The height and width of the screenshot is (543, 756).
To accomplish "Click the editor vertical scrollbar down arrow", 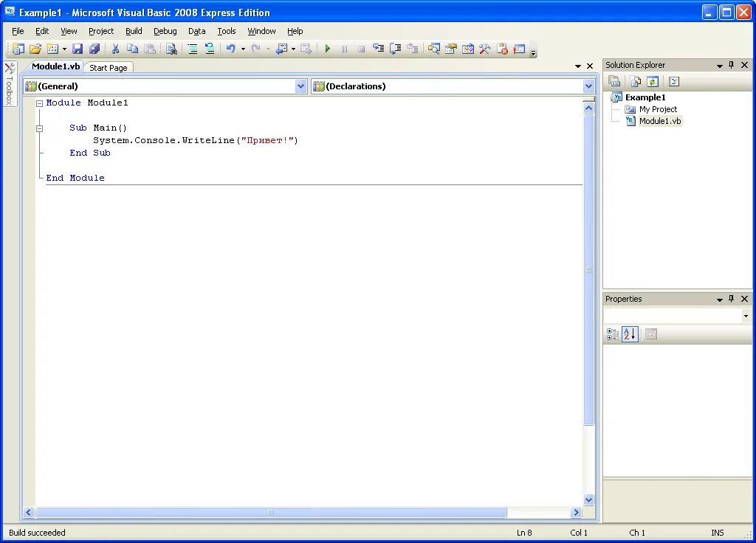I will 588,499.
